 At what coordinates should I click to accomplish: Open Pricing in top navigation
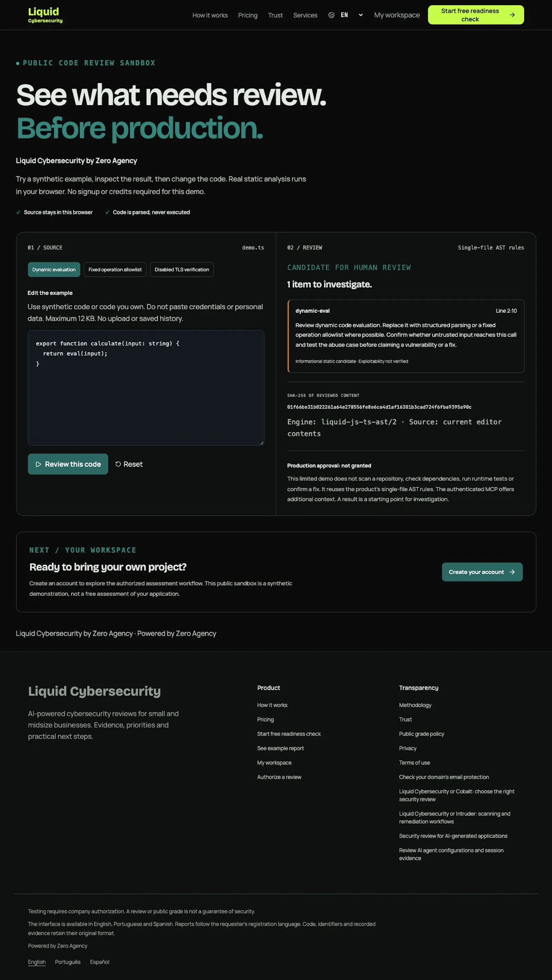[x=247, y=15]
